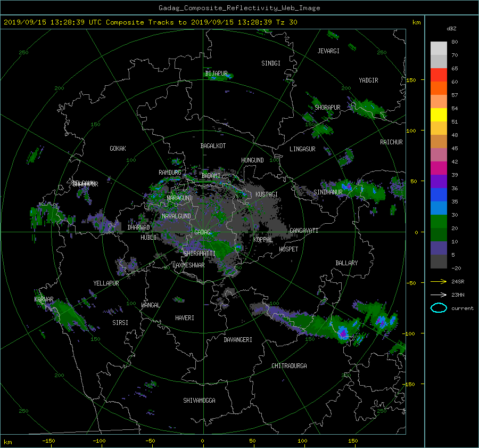
Task: Click the RAICHUR city label
Action: [391, 142]
